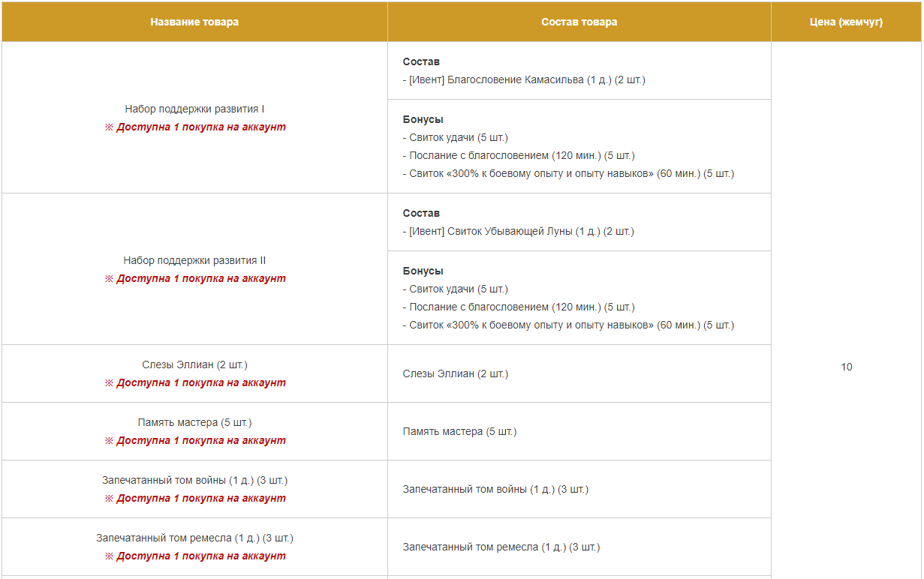Click the 'Название товара' column header

[194, 22]
